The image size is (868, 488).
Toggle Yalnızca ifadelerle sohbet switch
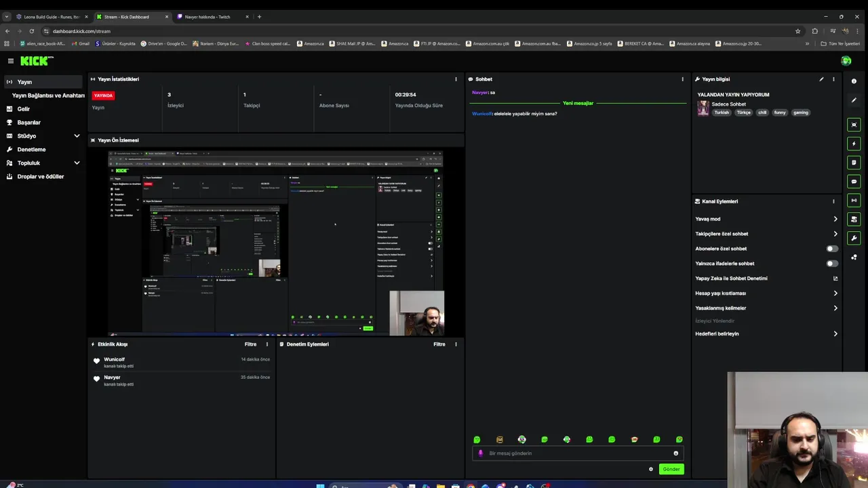pyautogui.click(x=832, y=264)
